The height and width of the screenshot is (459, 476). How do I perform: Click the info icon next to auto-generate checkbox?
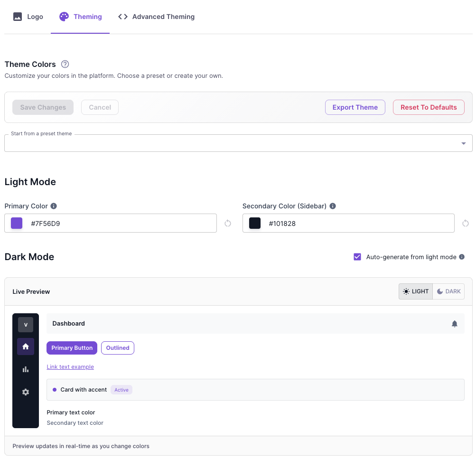(x=461, y=256)
